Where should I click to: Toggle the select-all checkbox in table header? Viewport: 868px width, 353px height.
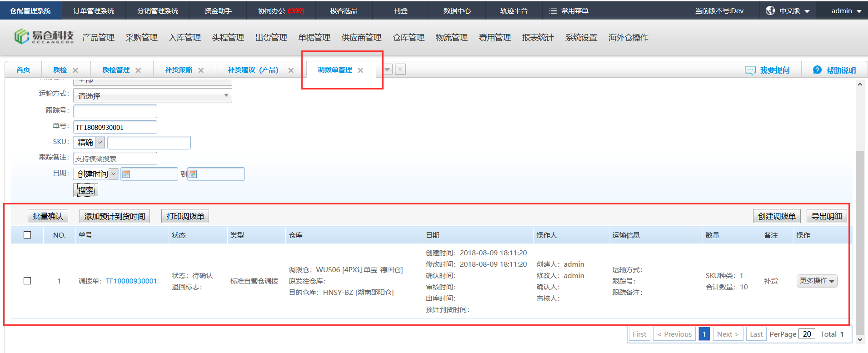click(x=27, y=235)
